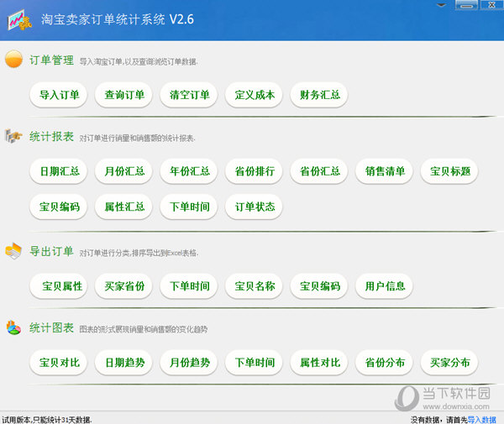504x424 pixels.
Task: Click the 统计图表 section heading
Action: click(x=52, y=328)
